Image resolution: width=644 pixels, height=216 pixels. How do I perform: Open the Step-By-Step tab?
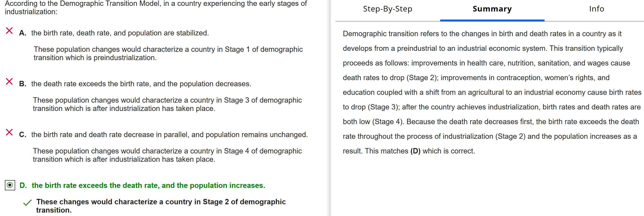pos(387,9)
